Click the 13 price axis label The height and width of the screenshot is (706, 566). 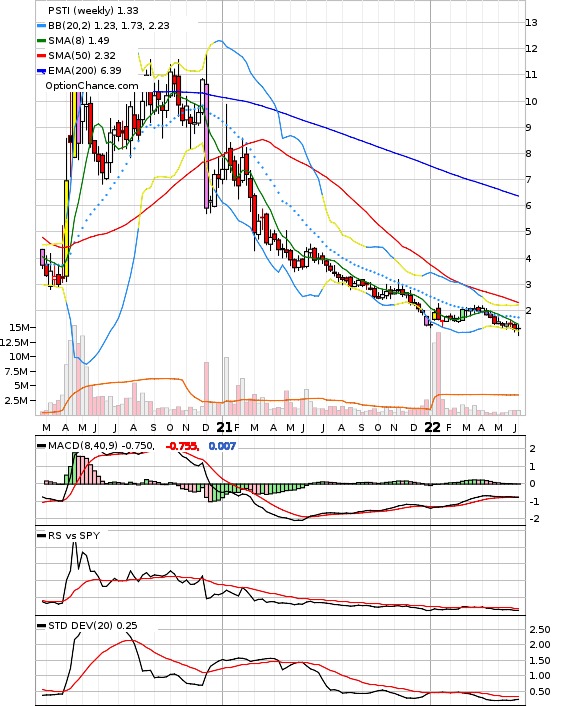pyautogui.click(x=531, y=23)
